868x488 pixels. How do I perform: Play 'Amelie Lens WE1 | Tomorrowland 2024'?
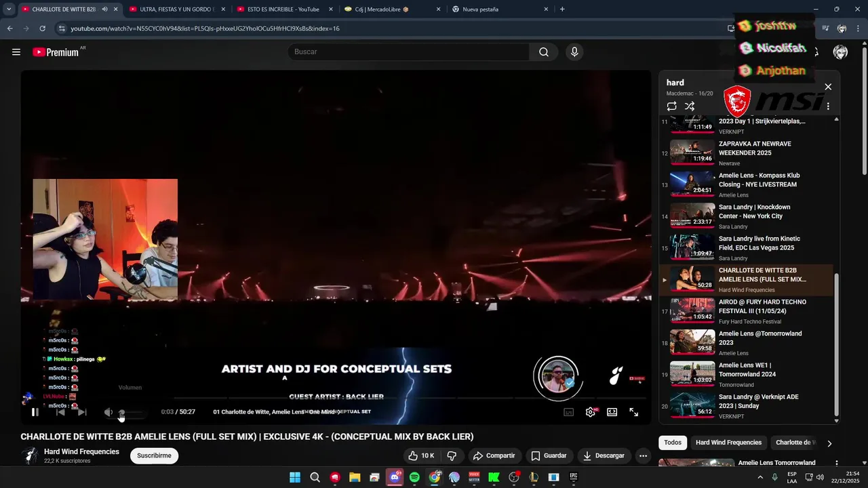pyautogui.click(x=746, y=374)
